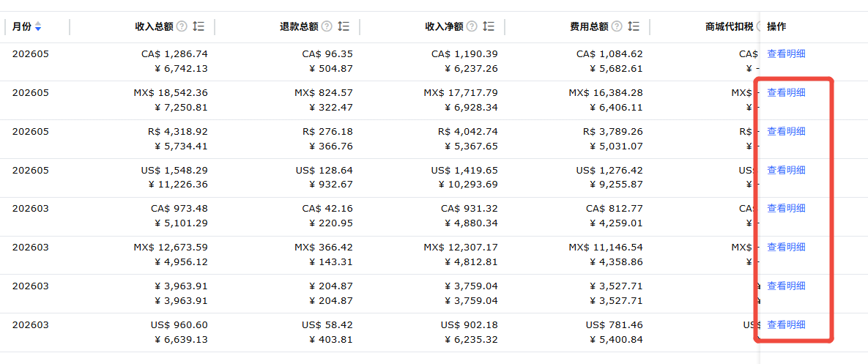Open help icon beside 费用总额

(x=617, y=26)
